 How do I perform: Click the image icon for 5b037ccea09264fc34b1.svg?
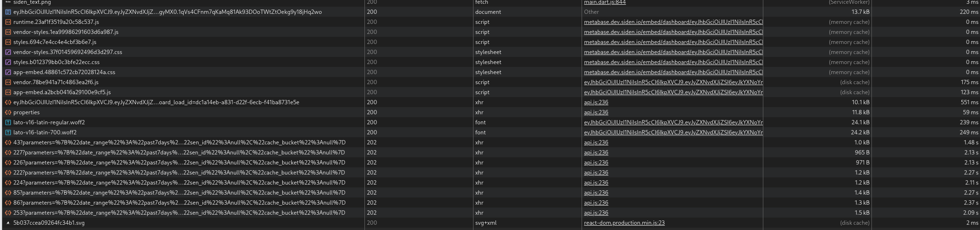(x=8, y=223)
